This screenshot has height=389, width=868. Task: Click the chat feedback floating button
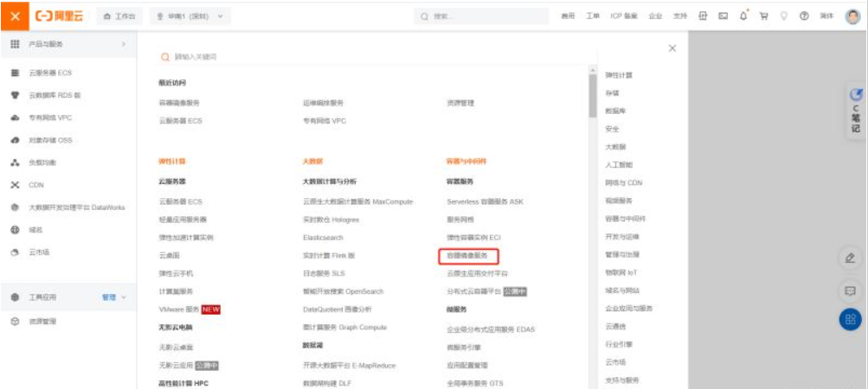(851, 290)
